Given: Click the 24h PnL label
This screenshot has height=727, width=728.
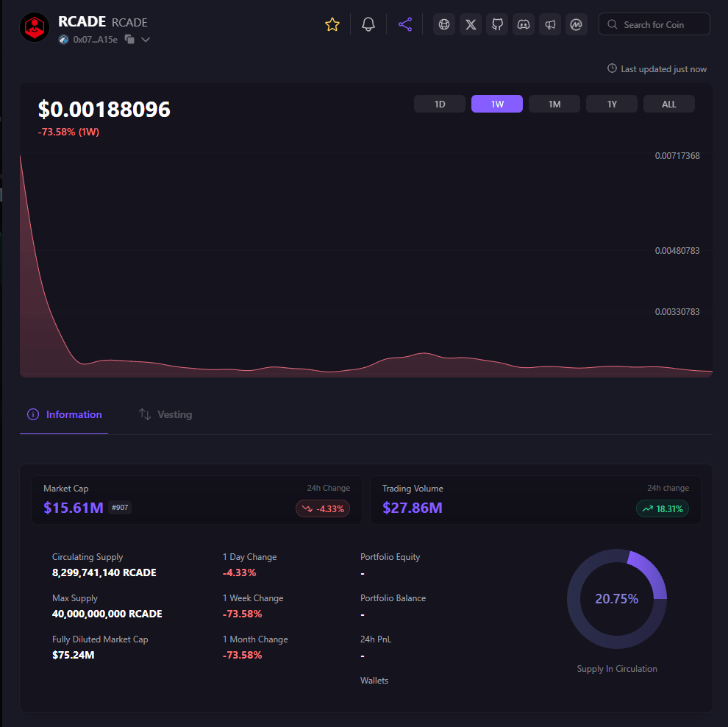Looking at the screenshot, I should (x=376, y=639).
